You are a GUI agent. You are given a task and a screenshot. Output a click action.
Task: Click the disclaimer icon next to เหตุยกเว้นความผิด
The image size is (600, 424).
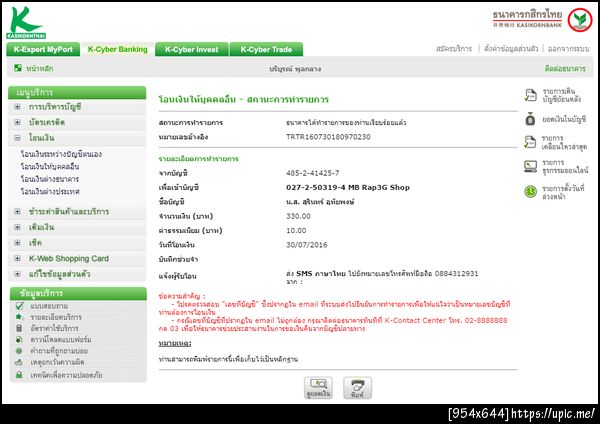[x=19, y=362]
